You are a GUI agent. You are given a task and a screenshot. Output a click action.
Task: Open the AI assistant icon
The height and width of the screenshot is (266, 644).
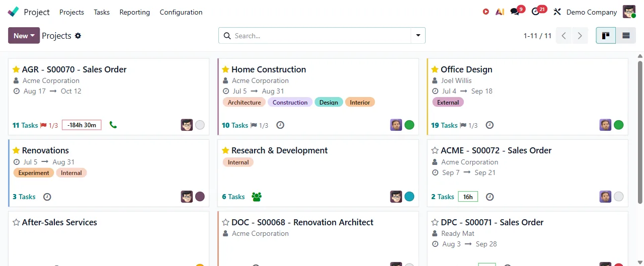[500, 12]
